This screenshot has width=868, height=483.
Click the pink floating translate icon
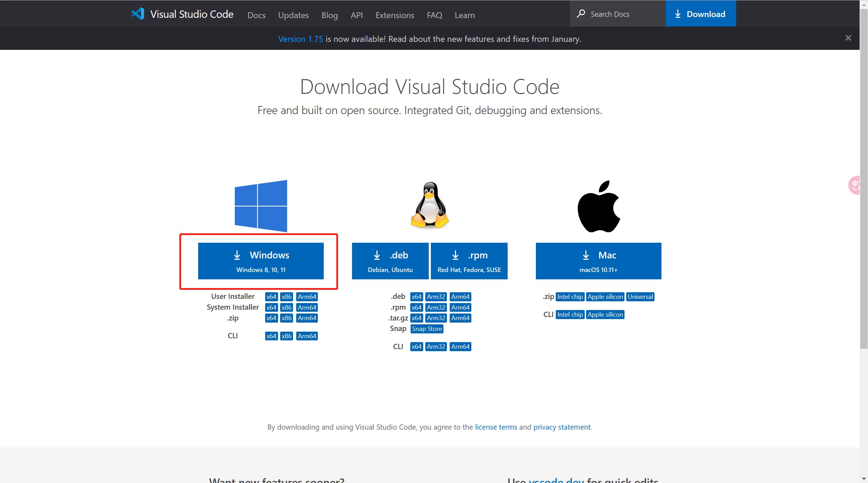pos(855,185)
